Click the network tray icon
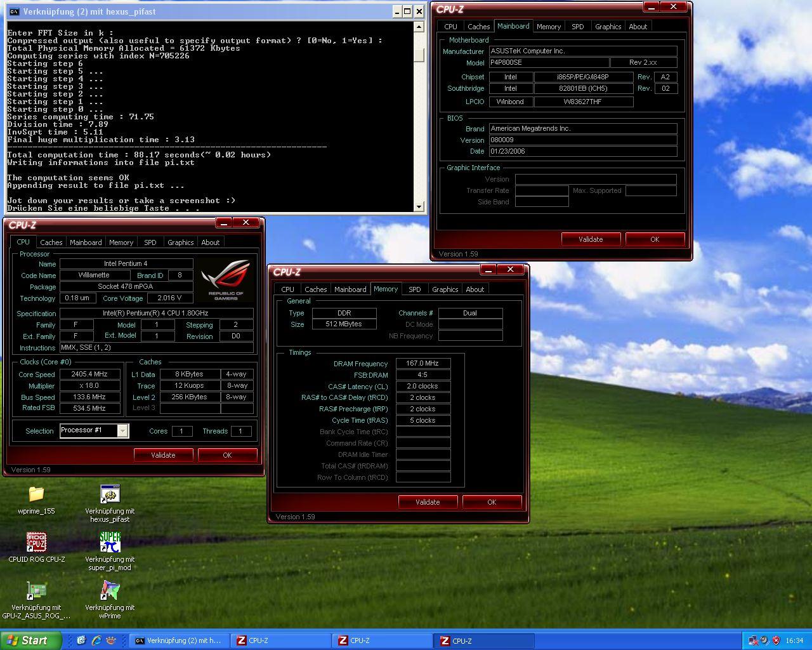This screenshot has width=812, height=650. tap(753, 640)
